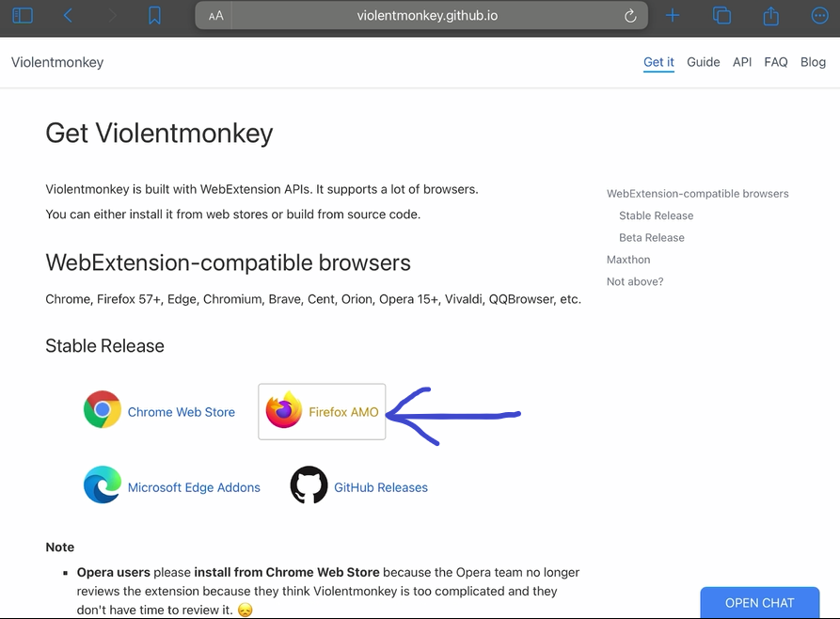
Task: Go back to the previous page
Action: (x=68, y=16)
